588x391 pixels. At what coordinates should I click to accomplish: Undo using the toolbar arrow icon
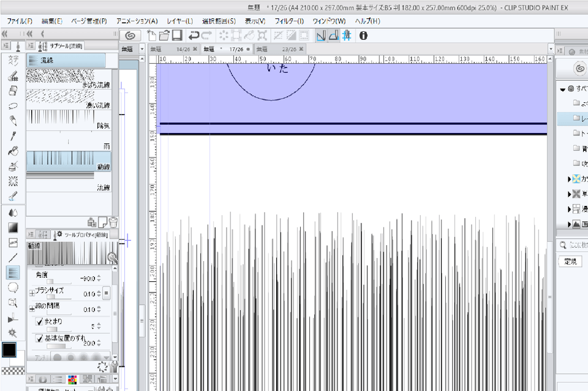coord(194,36)
